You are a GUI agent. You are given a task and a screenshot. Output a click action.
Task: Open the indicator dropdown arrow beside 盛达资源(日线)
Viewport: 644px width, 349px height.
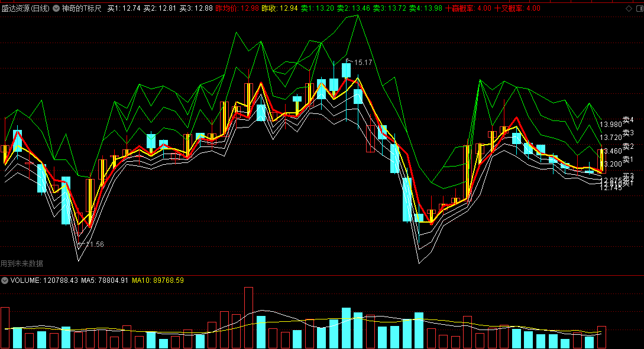pos(56,8)
